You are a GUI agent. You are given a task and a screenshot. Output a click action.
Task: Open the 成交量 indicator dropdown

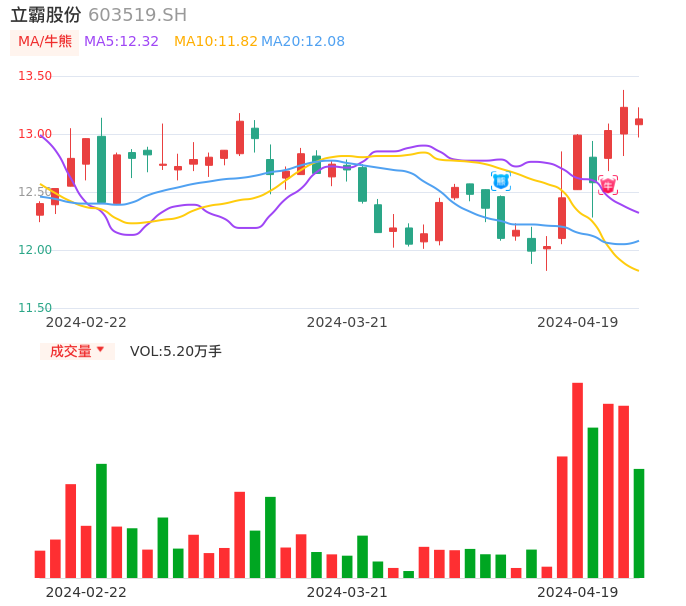click(77, 351)
